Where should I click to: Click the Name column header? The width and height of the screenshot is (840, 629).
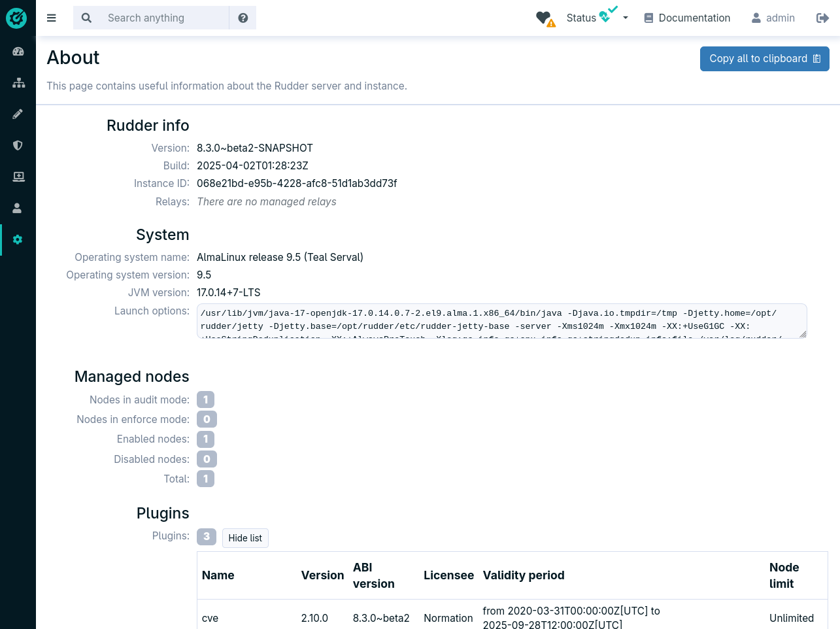click(x=218, y=575)
